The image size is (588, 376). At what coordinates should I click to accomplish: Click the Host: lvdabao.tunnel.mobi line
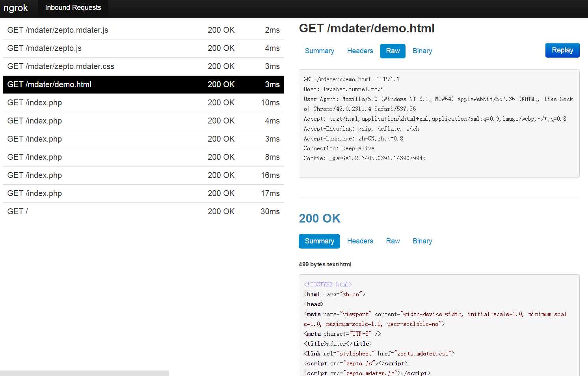(x=343, y=89)
